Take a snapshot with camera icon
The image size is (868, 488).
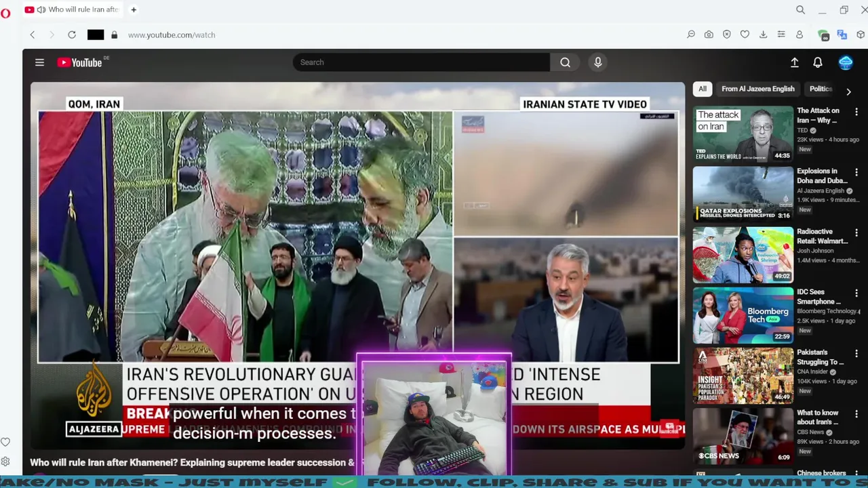tap(709, 35)
